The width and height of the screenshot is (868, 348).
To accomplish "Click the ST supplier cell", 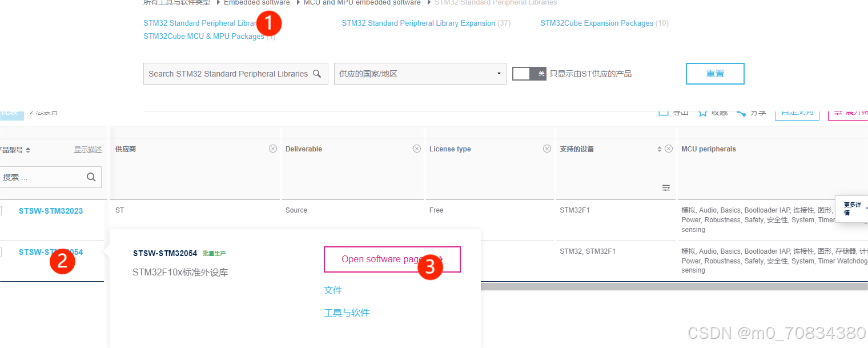I will [119, 210].
